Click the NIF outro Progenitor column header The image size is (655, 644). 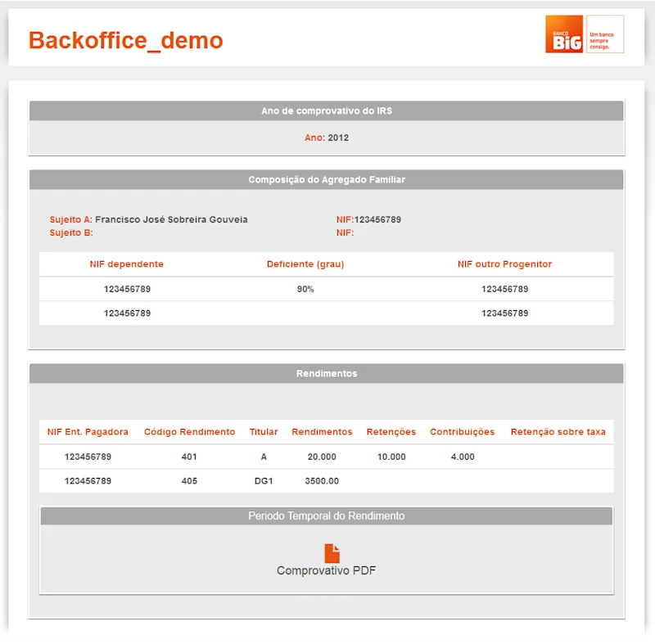(x=504, y=264)
